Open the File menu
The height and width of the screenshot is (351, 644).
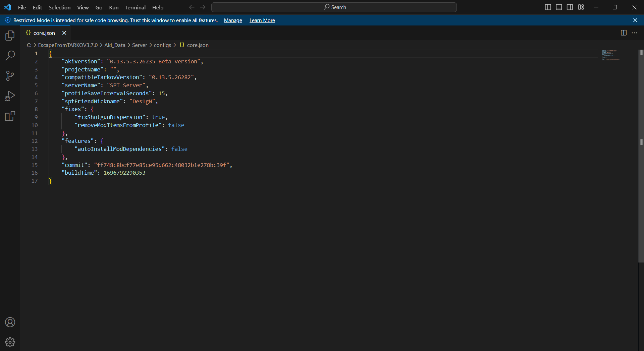pos(22,7)
